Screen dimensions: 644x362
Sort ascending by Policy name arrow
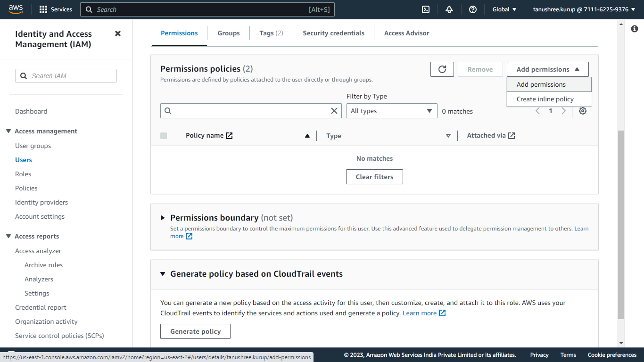coord(307,136)
